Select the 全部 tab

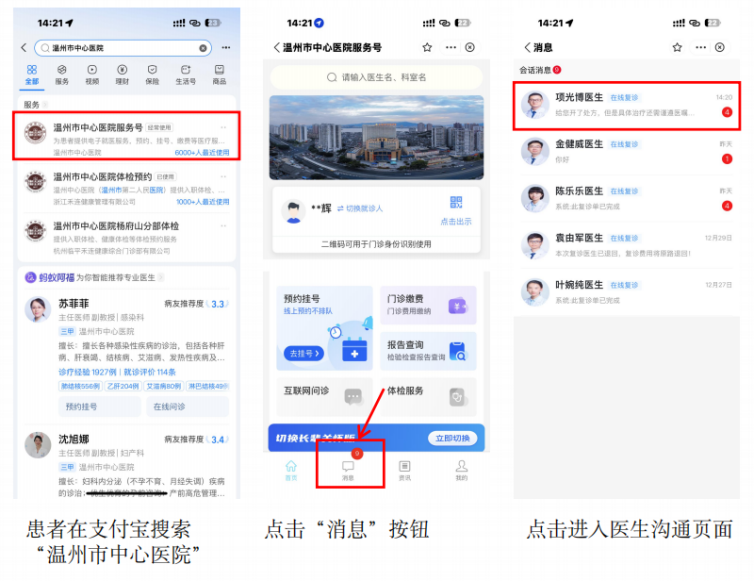(x=32, y=75)
